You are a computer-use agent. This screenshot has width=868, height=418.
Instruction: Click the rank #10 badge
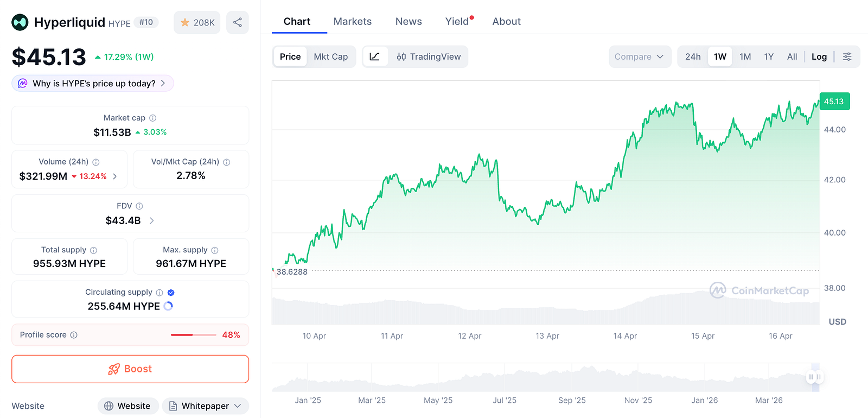(146, 22)
